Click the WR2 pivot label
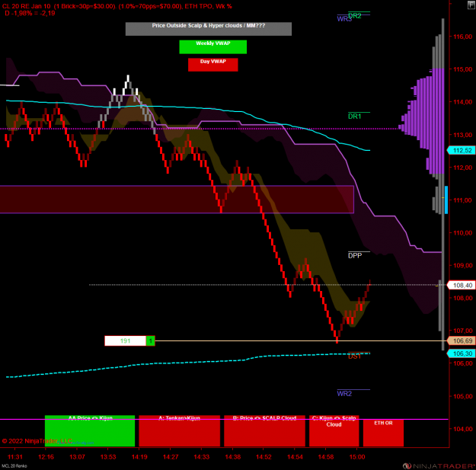 click(x=344, y=394)
